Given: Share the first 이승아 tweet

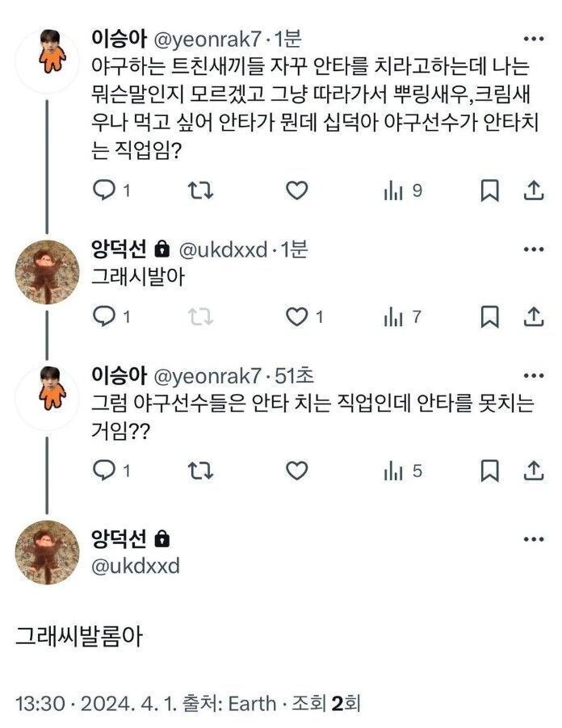Looking at the screenshot, I should coord(533,190).
